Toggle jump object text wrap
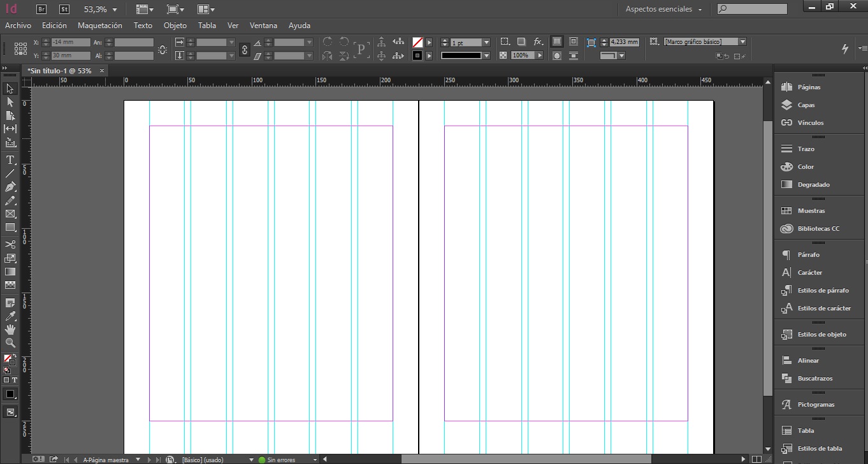Screen dimensions: 868x464 click(x=574, y=55)
